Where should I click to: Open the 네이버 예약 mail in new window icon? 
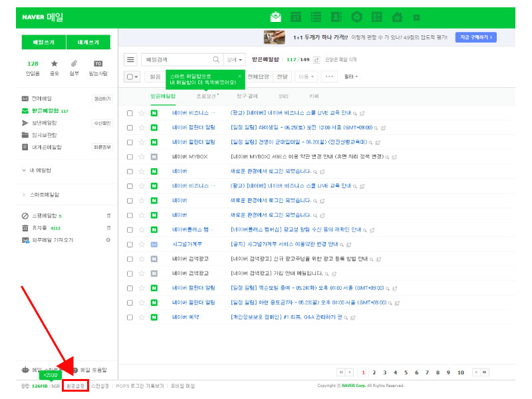pos(353,318)
